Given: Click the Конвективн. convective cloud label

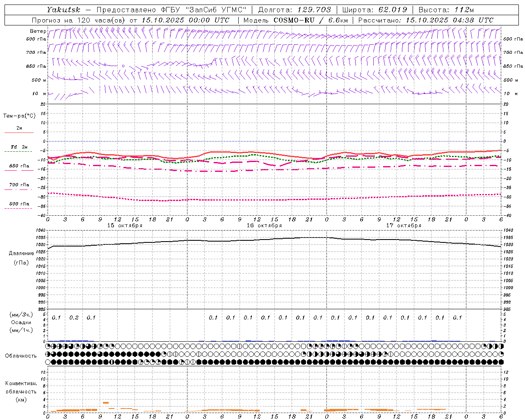Looking at the screenshot, I should (x=21, y=383).
